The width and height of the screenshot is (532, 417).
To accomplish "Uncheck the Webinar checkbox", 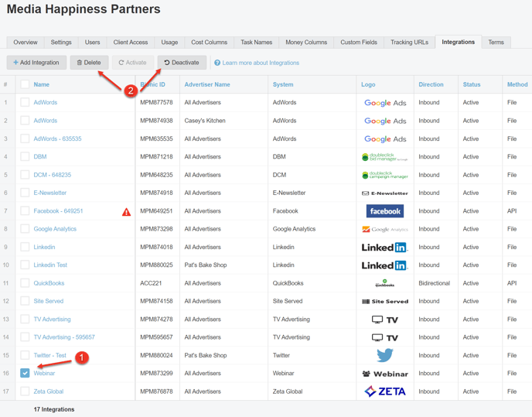I will pos(25,373).
